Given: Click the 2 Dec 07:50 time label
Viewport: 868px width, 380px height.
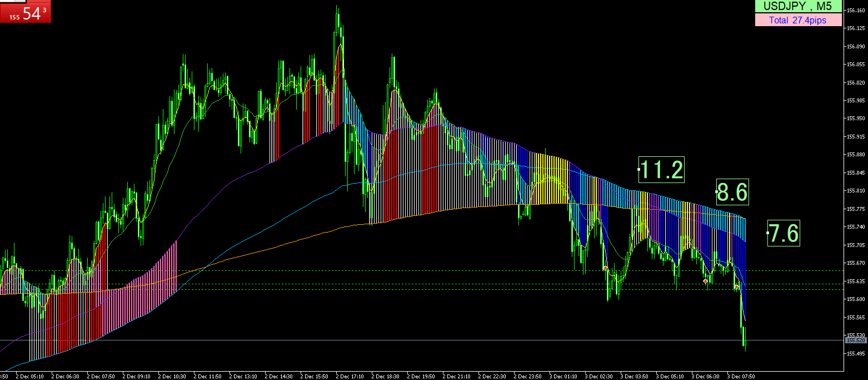Looking at the screenshot, I should [101, 376].
